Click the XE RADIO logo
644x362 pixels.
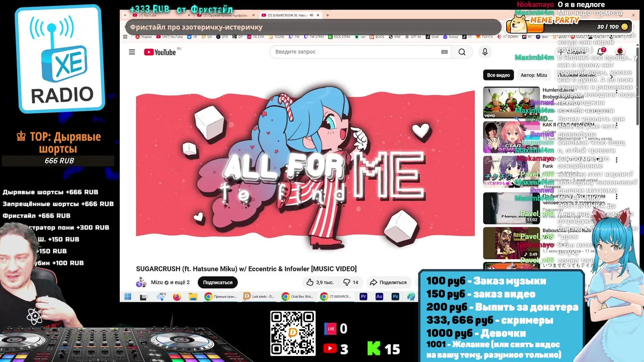coord(60,59)
